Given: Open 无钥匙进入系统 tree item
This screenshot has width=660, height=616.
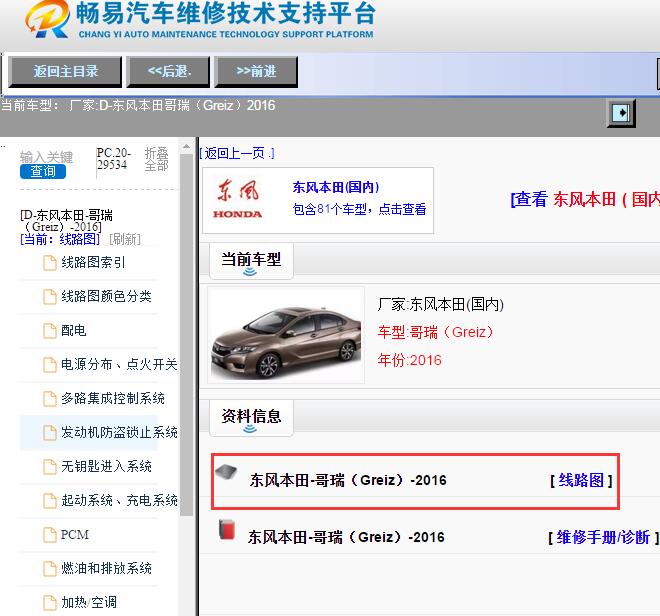Looking at the screenshot, I should 106,467.
